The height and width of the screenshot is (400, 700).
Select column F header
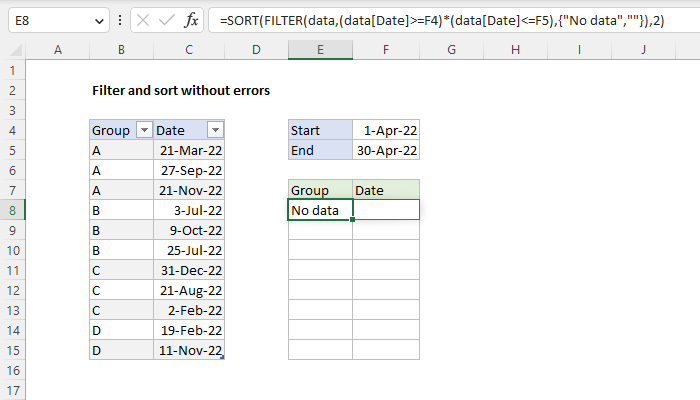click(386, 50)
